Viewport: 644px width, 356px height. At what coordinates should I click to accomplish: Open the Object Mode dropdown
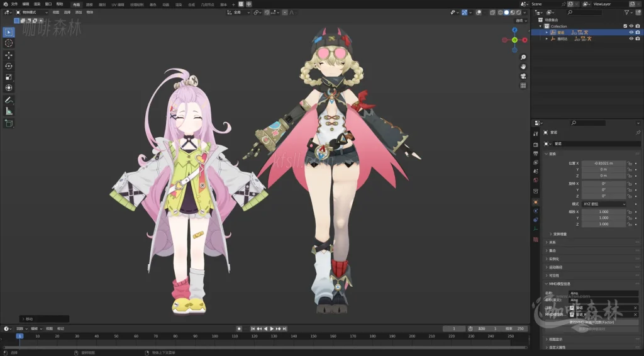(31, 13)
